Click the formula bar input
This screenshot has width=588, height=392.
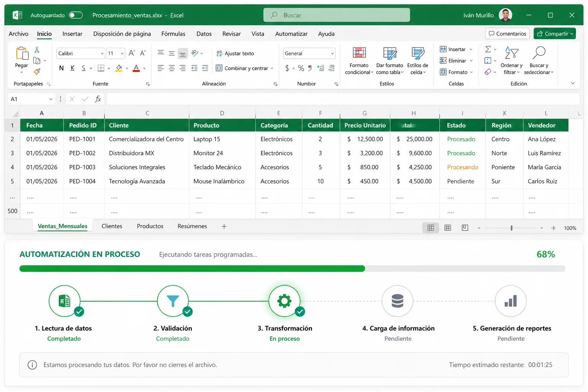(343, 99)
